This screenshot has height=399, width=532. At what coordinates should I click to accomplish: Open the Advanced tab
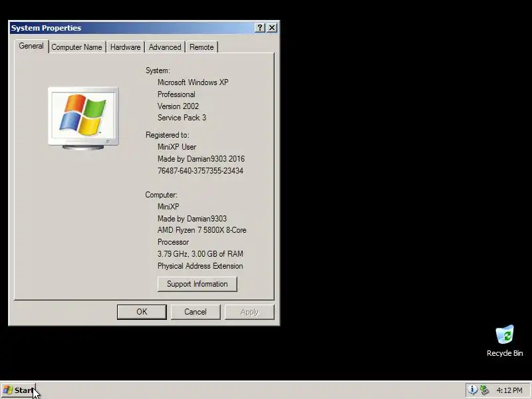tap(165, 47)
